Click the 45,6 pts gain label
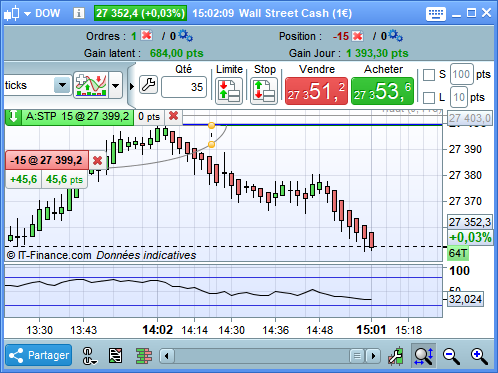Screen dimensions: 498x373 click(x=64, y=180)
